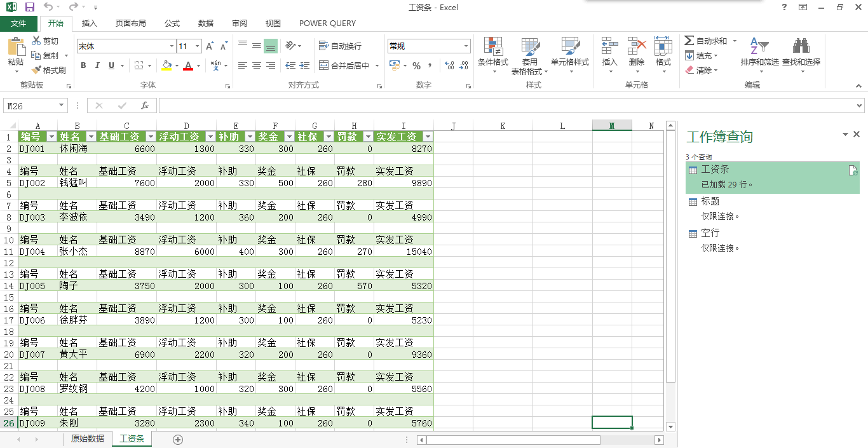Switch to POWER QUERY tab
The height and width of the screenshot is (448, 868).
pyautogui.click(x=327, y=24)
